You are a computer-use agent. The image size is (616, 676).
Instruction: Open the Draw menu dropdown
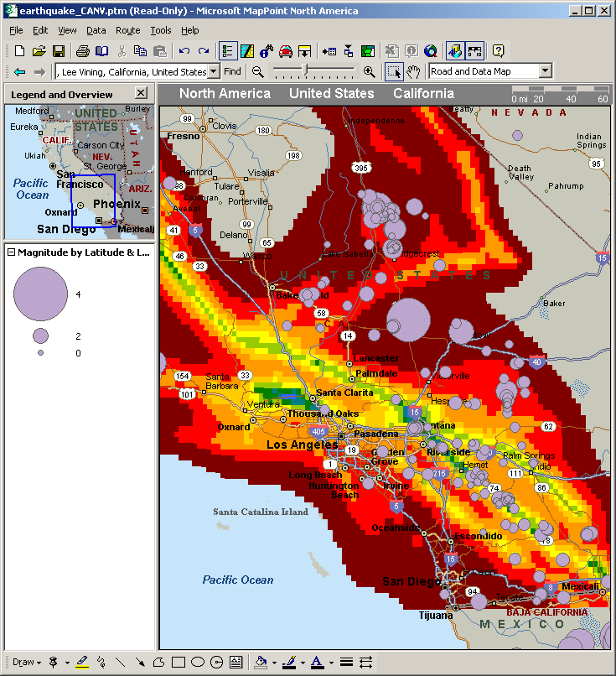pos(28,662)
